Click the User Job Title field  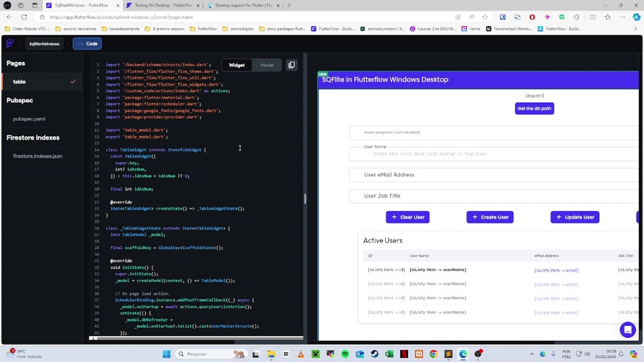[x=494, y=196]
